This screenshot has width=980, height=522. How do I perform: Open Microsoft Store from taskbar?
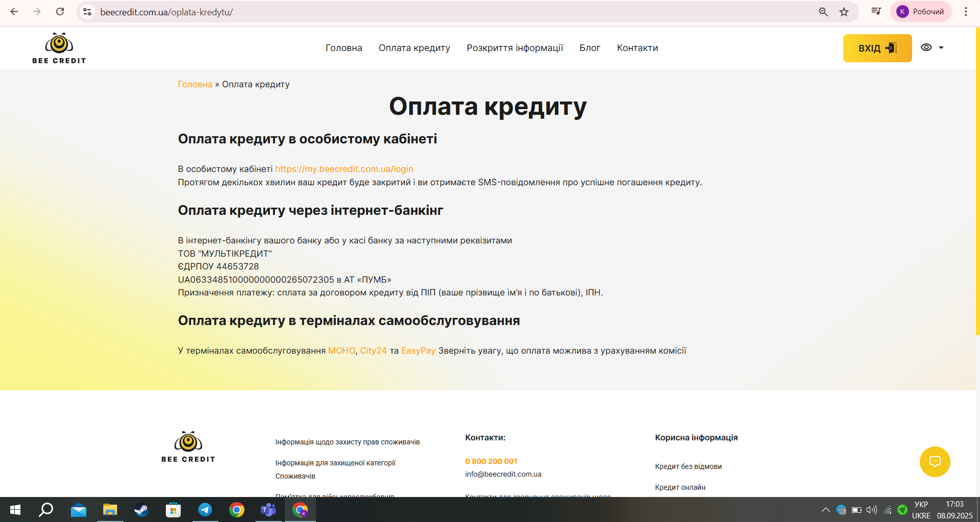point(174,510)
